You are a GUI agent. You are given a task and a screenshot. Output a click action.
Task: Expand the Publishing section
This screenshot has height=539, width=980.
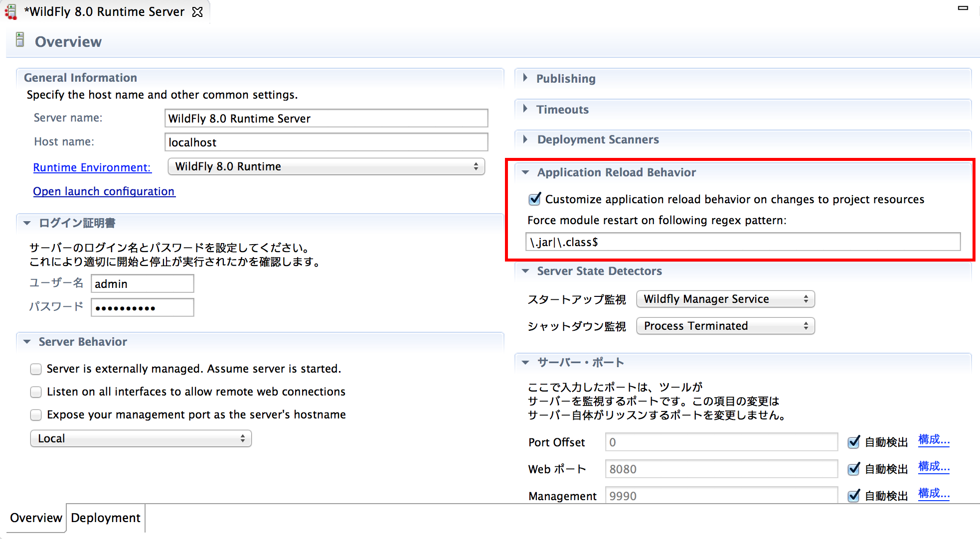pyautogui.click(x=525, y=78)
